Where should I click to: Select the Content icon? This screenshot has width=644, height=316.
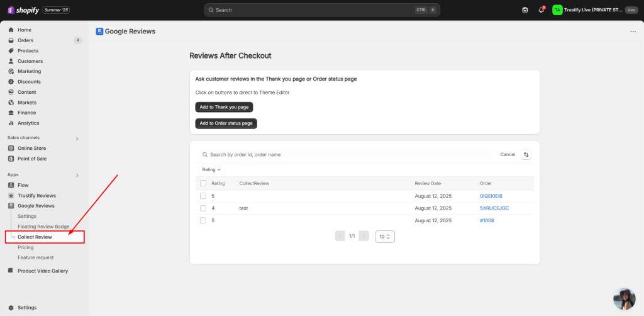(11, 92)
